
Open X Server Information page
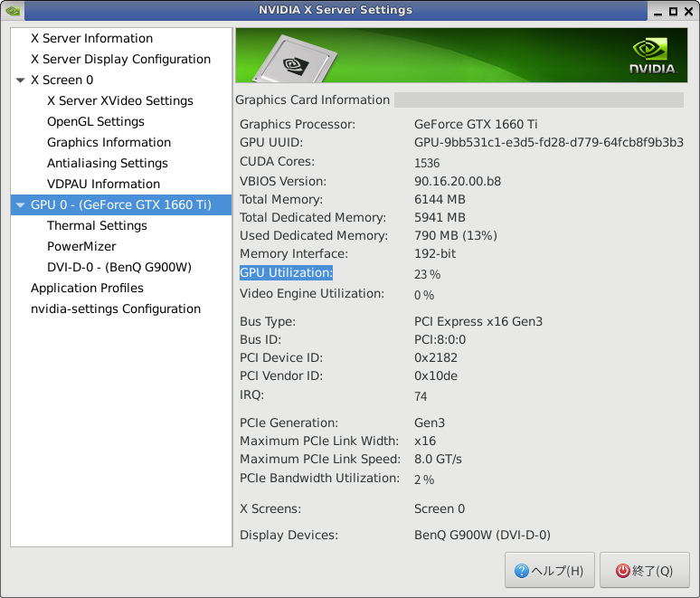click(92, 38)
